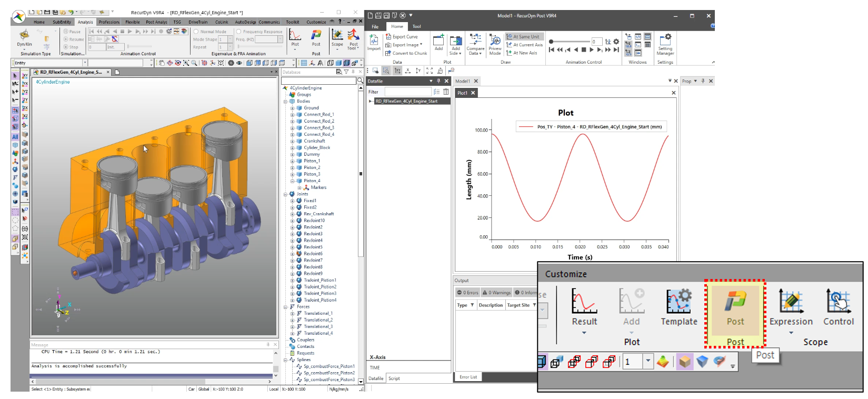This screenshot has height=399, width=868.
Task: Collapse the Joints tree group
Action: click(285, 194)
